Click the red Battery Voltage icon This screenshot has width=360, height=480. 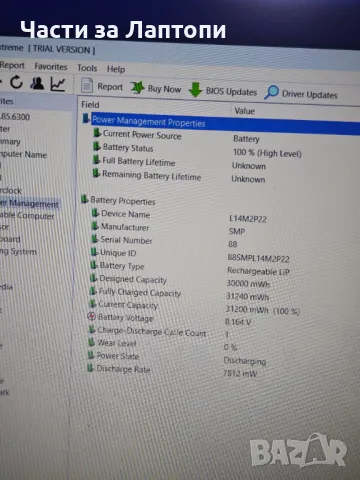click(x=91, y=316)
